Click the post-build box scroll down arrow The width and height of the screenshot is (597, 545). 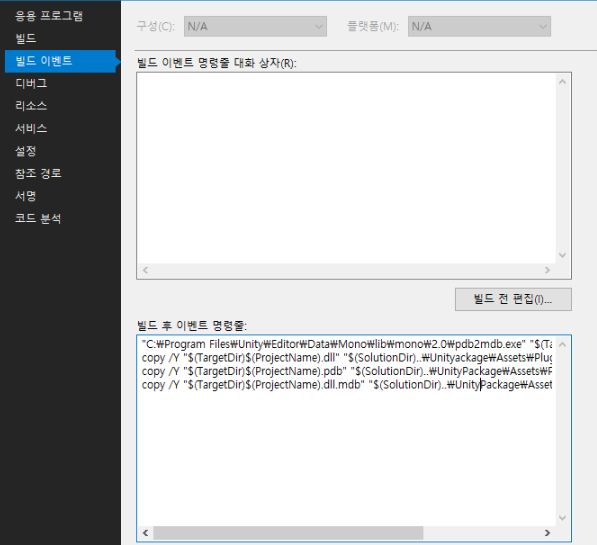point(562,518)
